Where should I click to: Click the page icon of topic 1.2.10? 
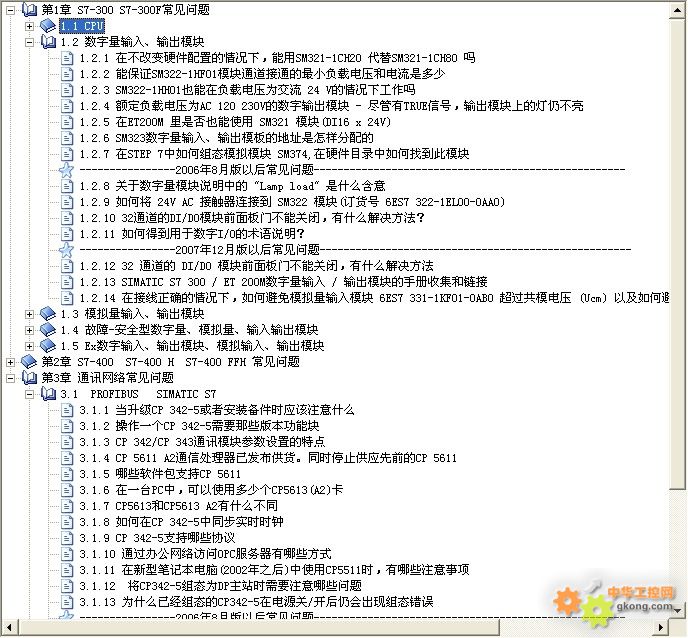pos(67,218)
